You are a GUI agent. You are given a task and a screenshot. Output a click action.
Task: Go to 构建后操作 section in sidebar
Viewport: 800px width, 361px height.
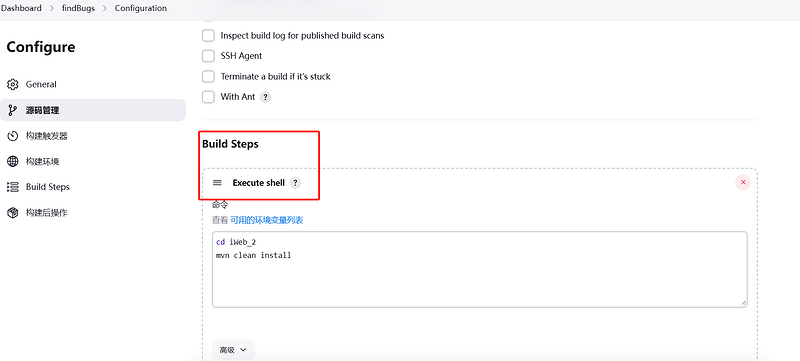point(93,213)
